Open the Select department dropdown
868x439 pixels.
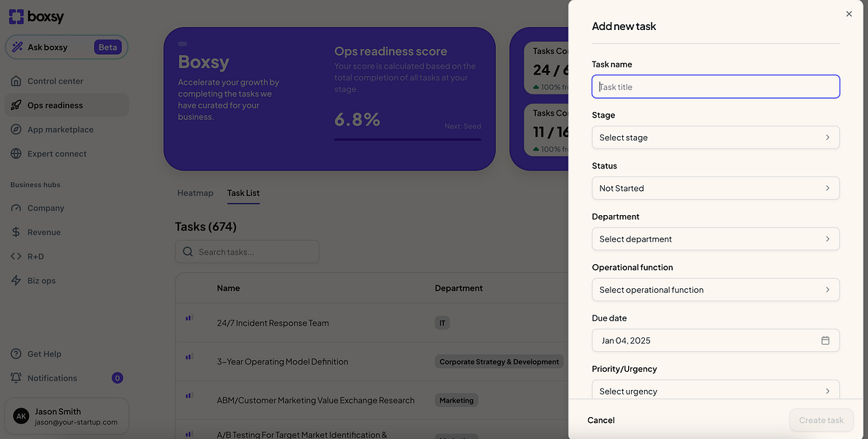716,239
